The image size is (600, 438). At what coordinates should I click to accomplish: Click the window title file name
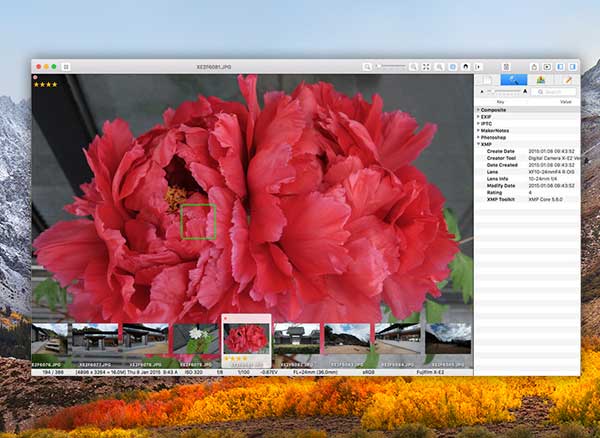click(214, 67)
